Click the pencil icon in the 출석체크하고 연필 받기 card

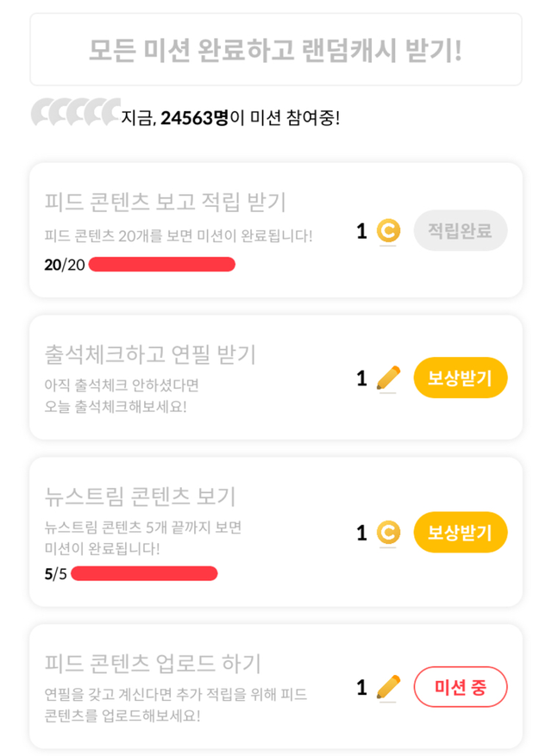389,378
